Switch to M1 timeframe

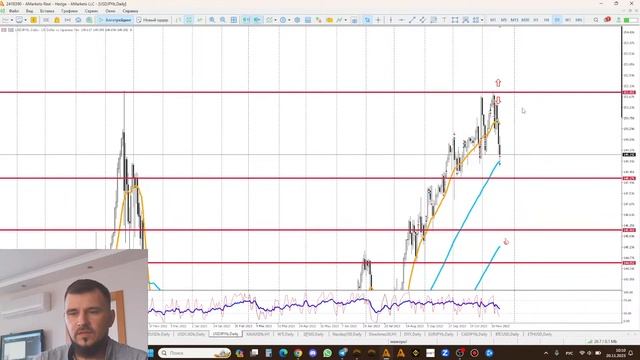pyautogui.click(x=493, y=20)
